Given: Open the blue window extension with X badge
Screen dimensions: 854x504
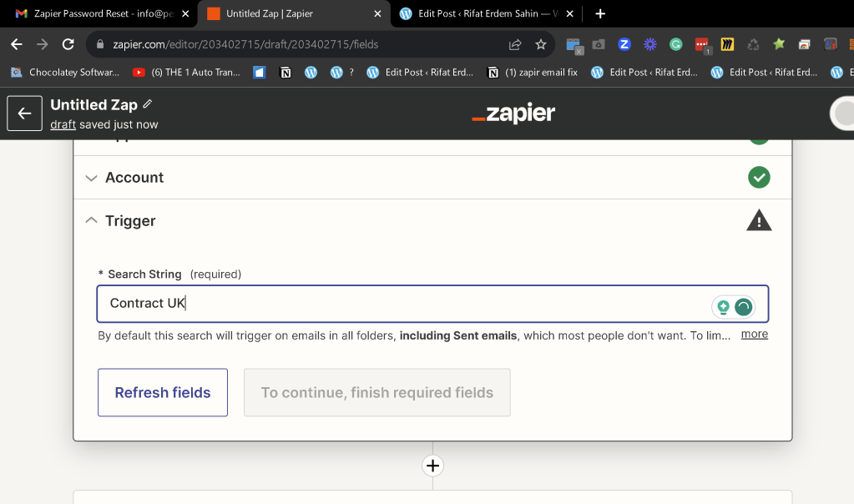Looking at the screenshot, I should pos(574,46).
